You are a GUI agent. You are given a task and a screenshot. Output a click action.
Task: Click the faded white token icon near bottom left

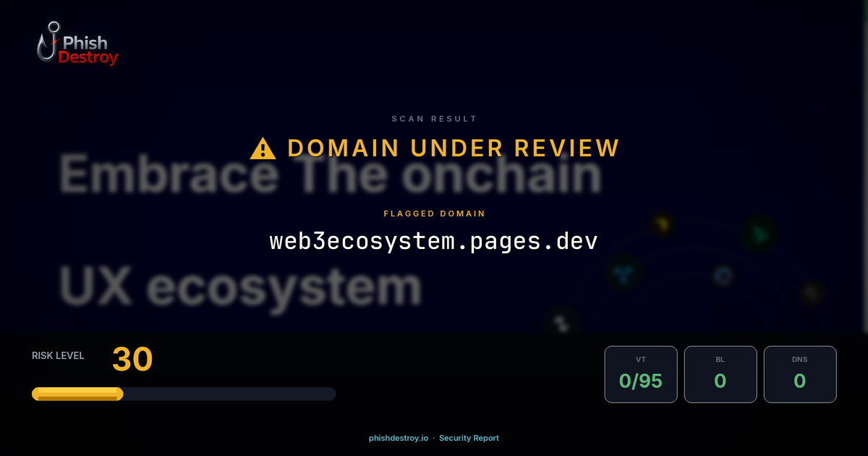[x=562, y=322]
